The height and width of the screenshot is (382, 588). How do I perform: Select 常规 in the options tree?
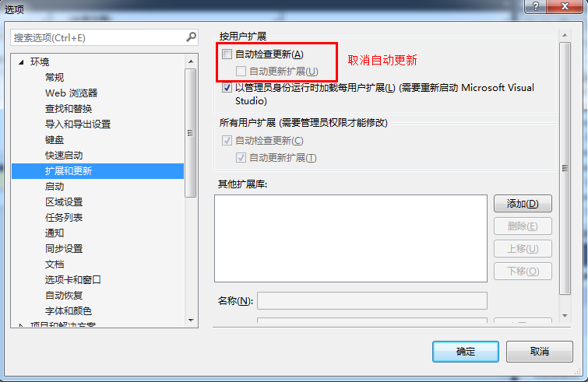click(55, 78)
